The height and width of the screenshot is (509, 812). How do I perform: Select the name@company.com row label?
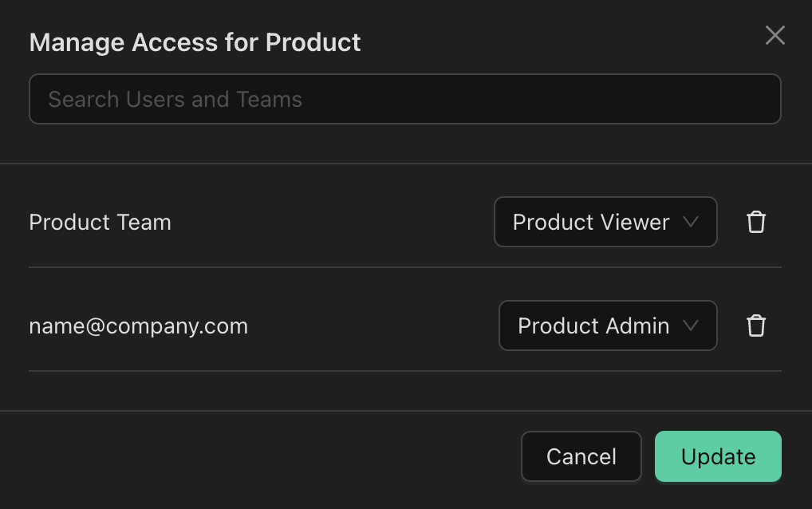138,326
